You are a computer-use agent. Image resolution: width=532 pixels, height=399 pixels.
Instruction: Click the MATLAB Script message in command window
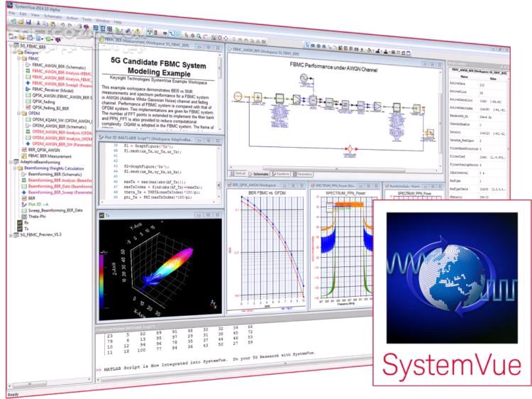[209, 361]
